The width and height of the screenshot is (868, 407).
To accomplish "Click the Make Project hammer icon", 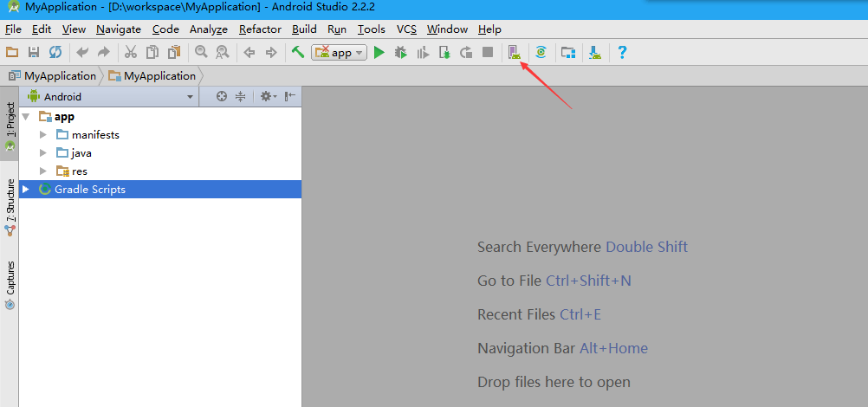I will [x=298, y=53].
